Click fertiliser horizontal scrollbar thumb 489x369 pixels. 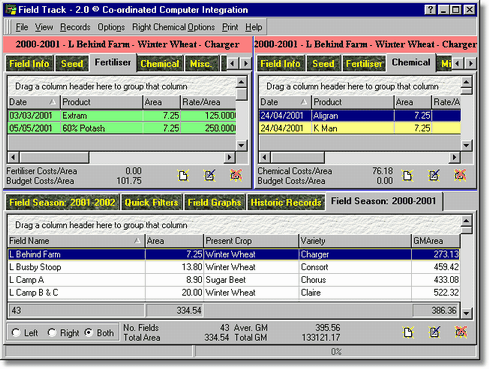click(x=54, y=157)
